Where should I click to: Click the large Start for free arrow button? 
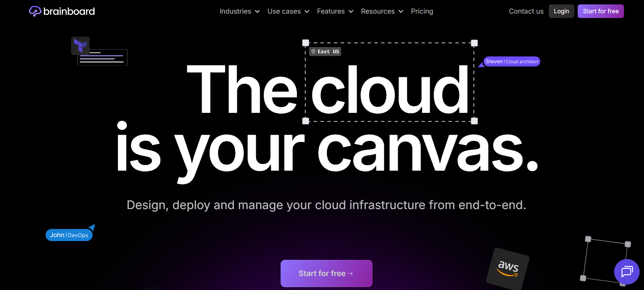326,273
